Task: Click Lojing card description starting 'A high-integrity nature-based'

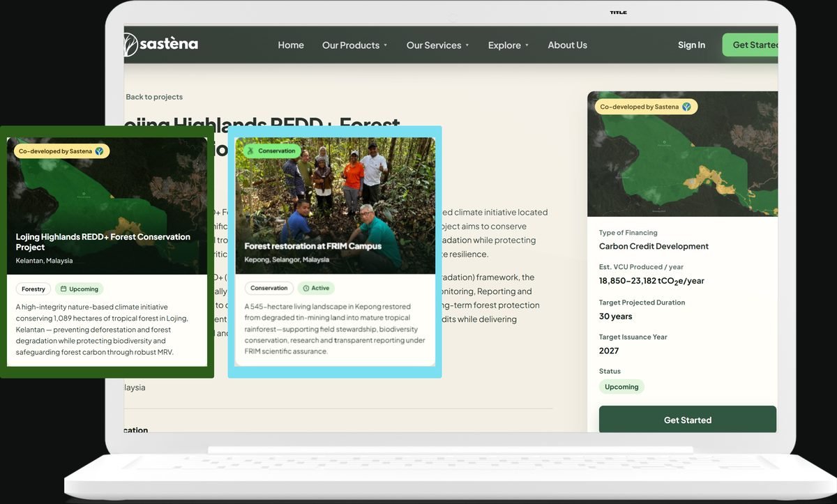Action: 103,330
